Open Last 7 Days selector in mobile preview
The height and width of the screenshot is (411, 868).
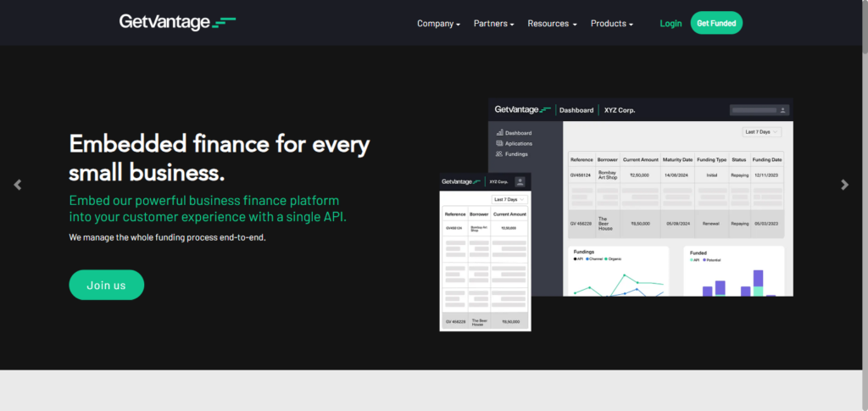point(509,200)
